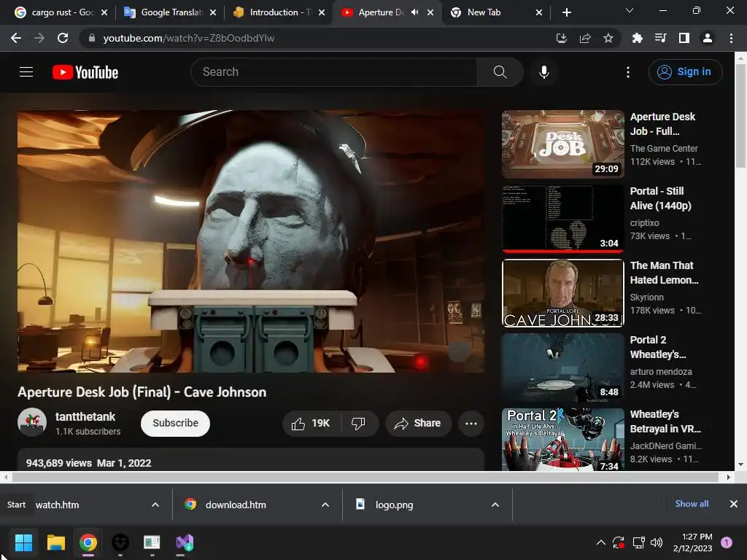Open notification center badge

pos(727,542)
